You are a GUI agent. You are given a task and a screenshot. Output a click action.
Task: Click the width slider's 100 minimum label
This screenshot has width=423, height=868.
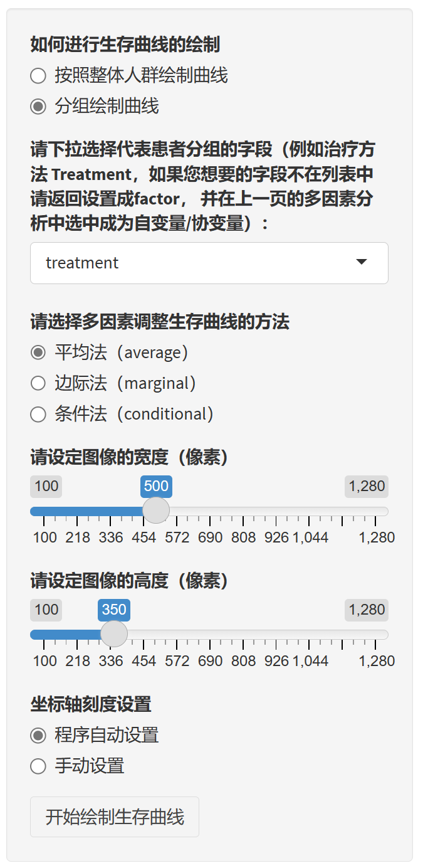click(x=46, y=487)
